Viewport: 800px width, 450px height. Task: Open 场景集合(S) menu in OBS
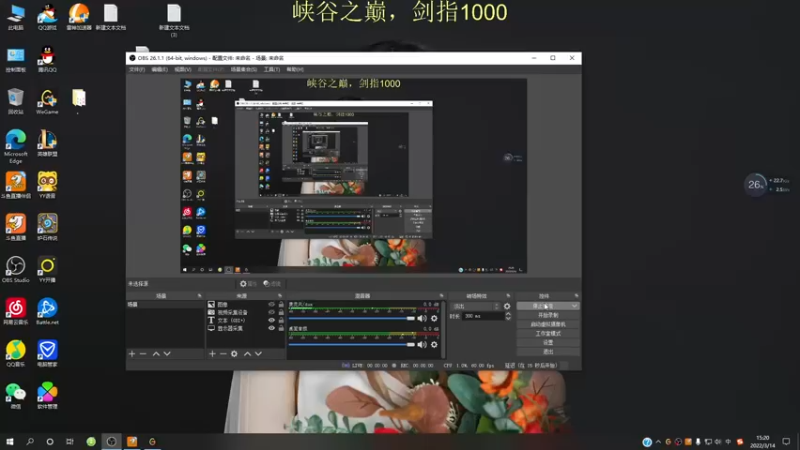tap(244, 69)
